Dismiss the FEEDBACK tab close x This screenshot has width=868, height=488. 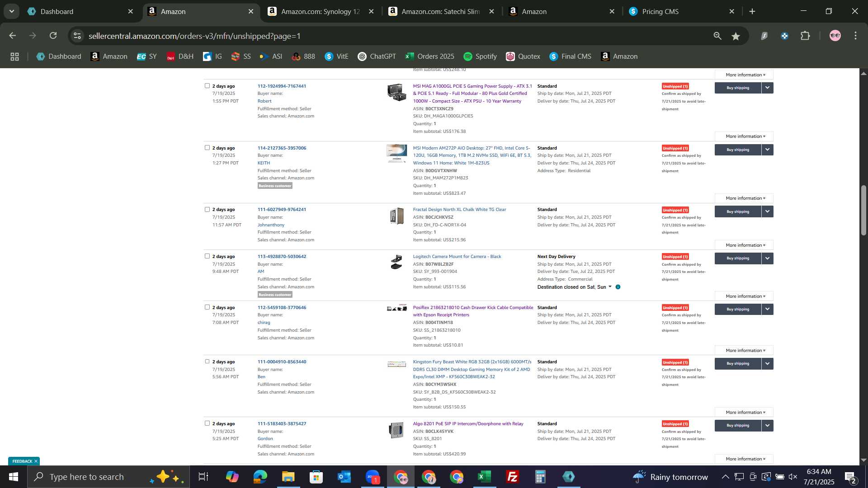coord(36,461)
